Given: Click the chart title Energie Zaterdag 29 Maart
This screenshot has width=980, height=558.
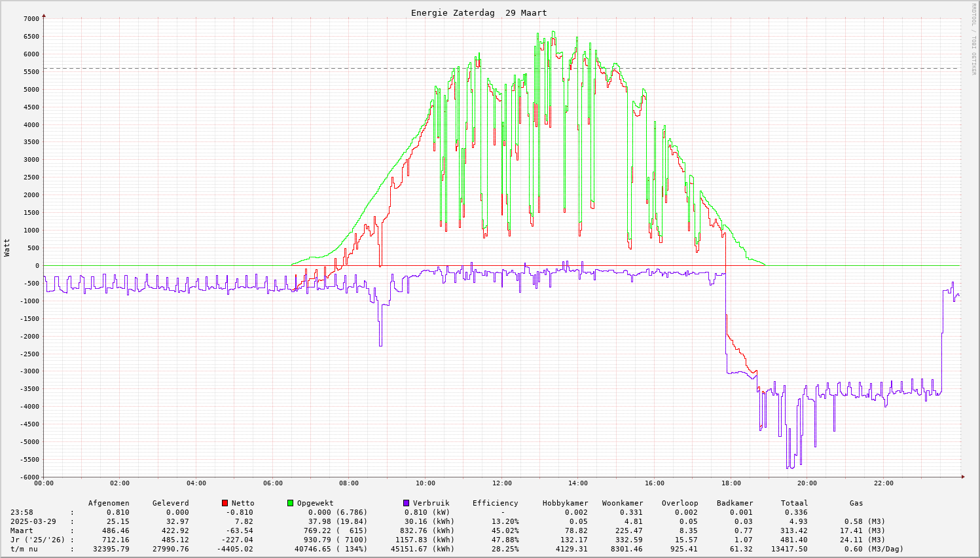Looking at the screenshot, I should pyautogui.click(x=479, y=13).
